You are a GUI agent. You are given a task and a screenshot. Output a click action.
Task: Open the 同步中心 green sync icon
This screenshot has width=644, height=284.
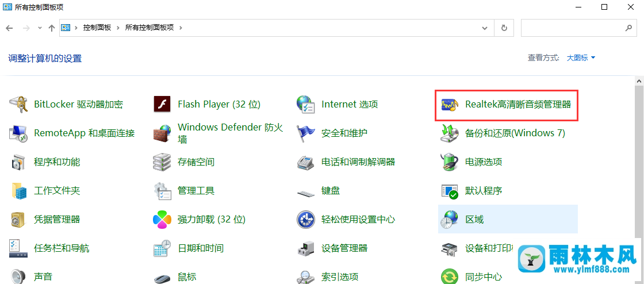(x=449, y=276)
